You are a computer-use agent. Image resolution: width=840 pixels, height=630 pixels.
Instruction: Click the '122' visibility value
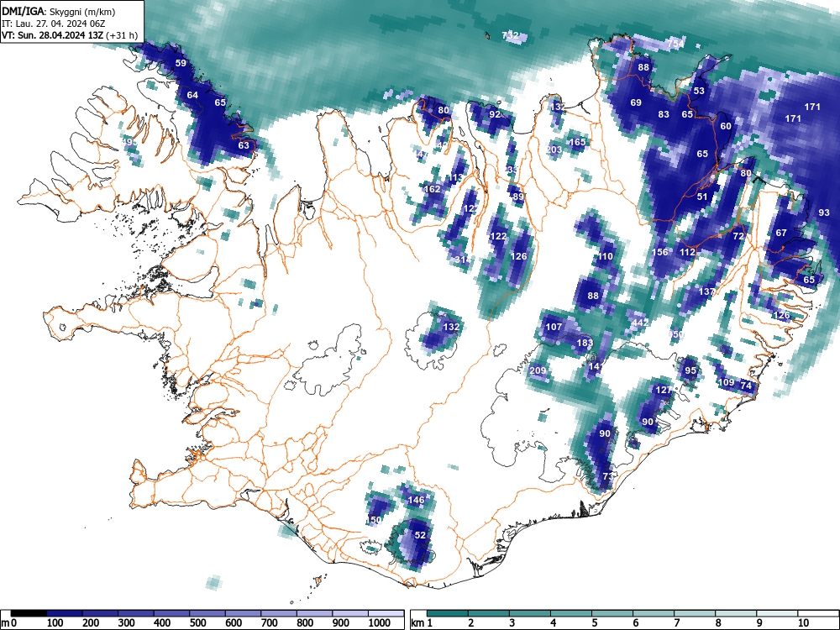tap(498, 236)
